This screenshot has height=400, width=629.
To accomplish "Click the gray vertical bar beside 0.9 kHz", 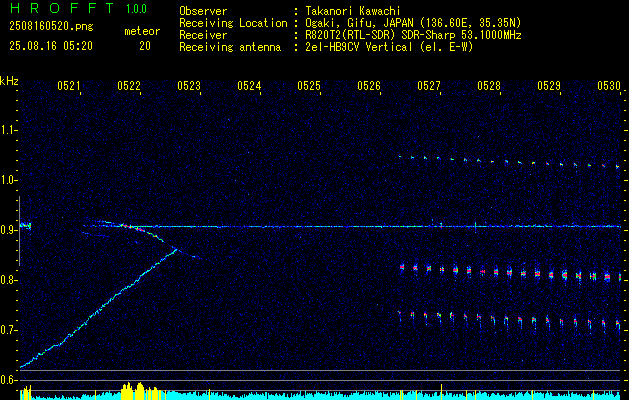I will click(19, 231).
